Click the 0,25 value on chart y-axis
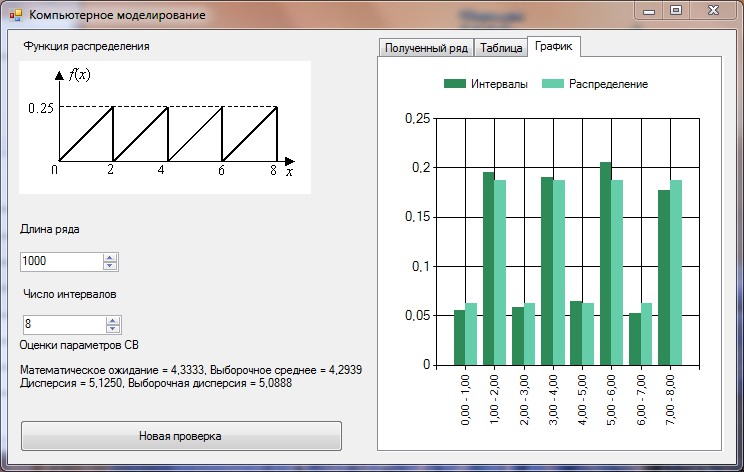The height and width of the screenshot is (472, 744). 418,119
